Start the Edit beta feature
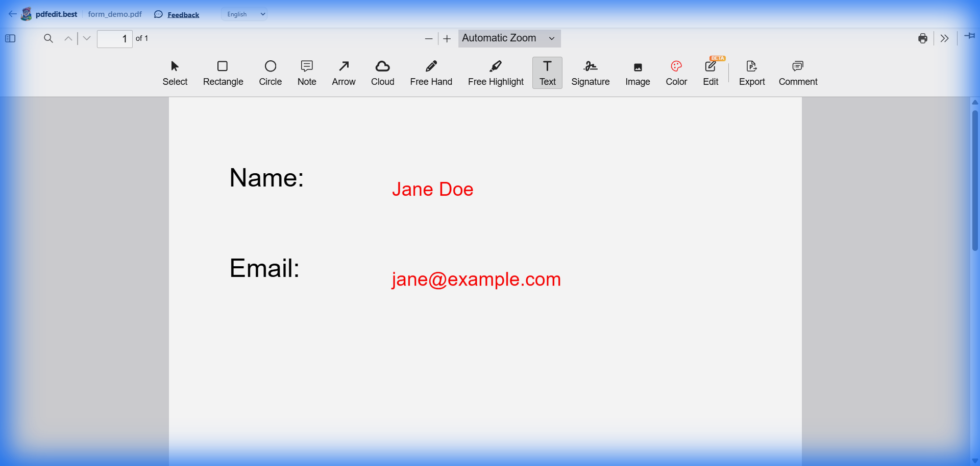The width and height of the screenshot is (980, 466). click(710, 73)
